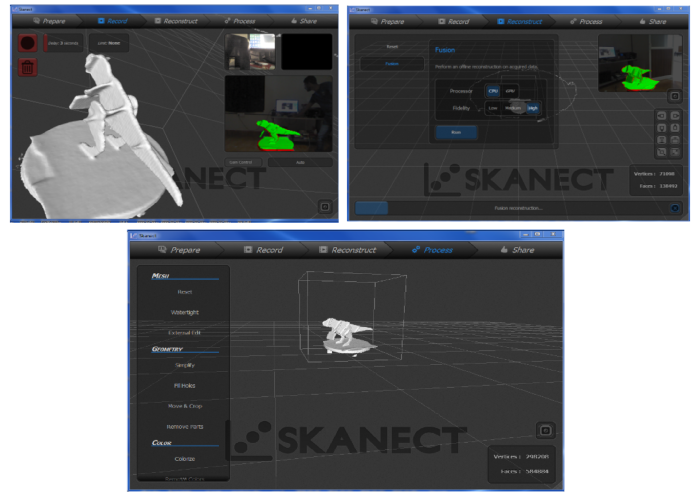Click the Vertices count in the Reconstruct window
This screenshot has height=500, width=700.
pos(654,174)
